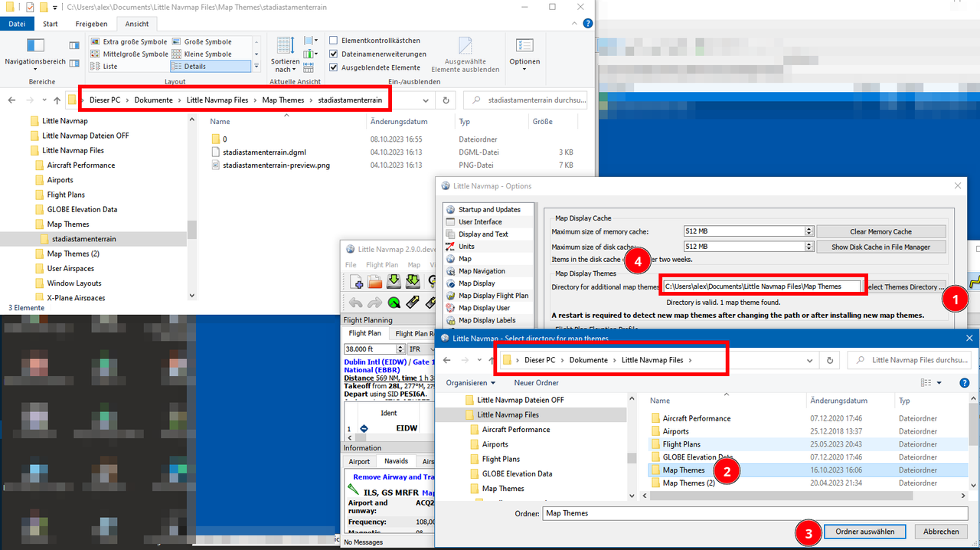Click Ordner auswählen button
Image resolution: width=980 pixels, height=550 pixels.
[x=865, y=532]
